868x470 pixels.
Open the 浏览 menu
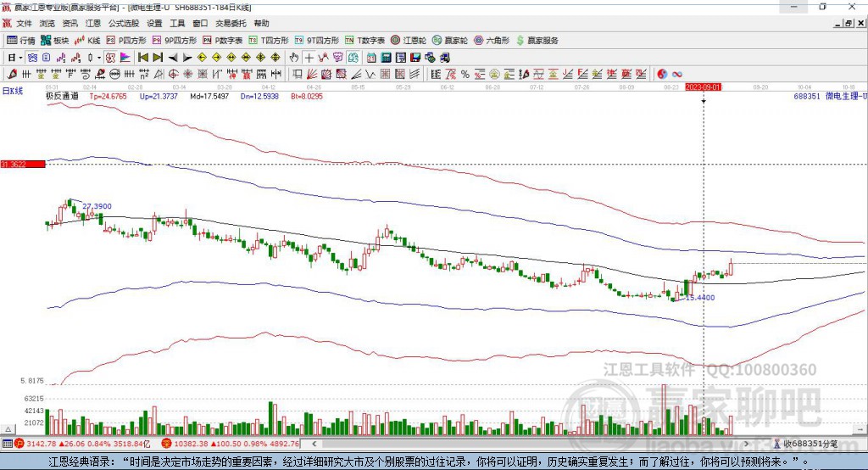[47, 23]
